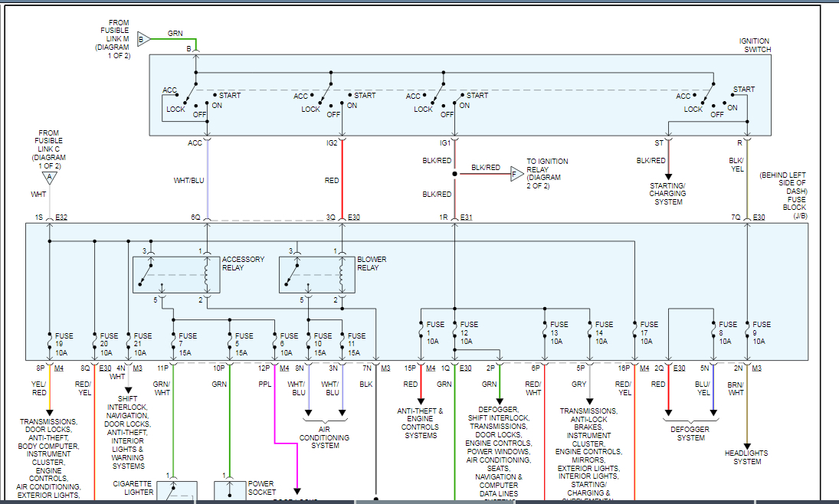Click the Accessory Relay symbol box
Viewport: 839px width, 504px height.
click(176, 274)
